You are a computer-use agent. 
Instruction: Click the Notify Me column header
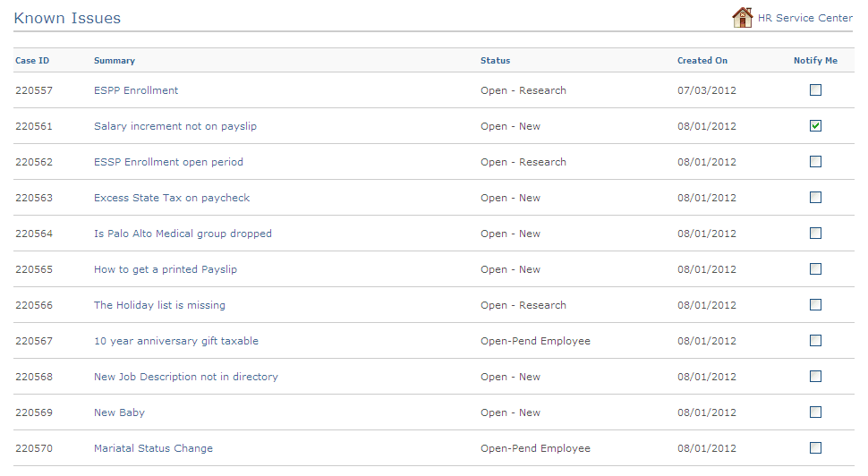815,61
